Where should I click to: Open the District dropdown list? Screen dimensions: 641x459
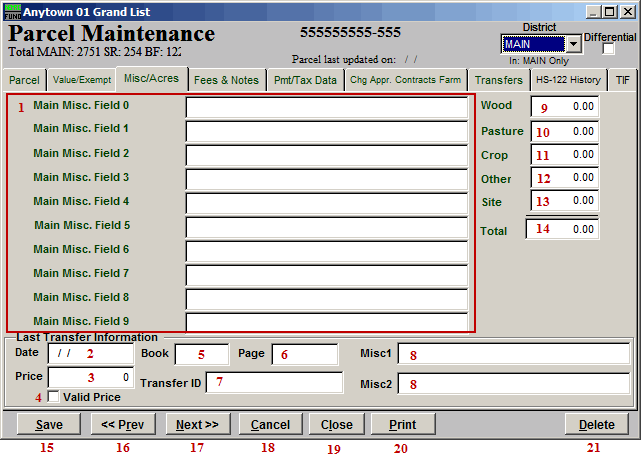coord(573,44)
